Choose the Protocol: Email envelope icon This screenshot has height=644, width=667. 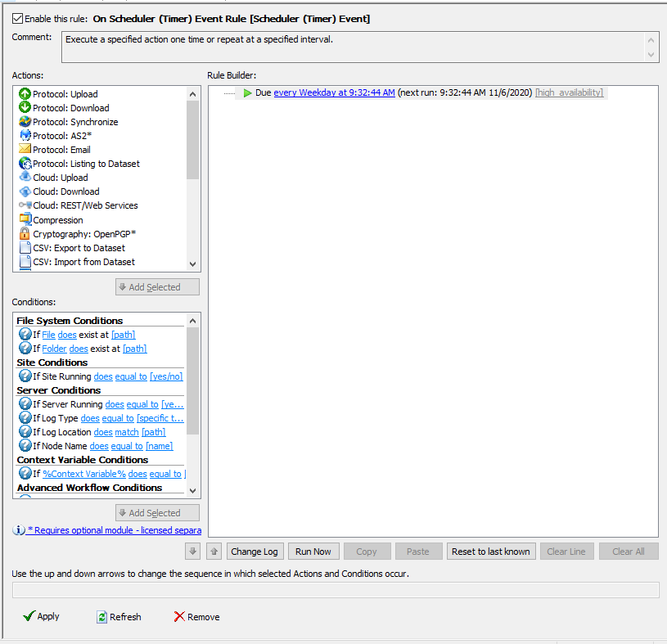[x=25, y=150]
